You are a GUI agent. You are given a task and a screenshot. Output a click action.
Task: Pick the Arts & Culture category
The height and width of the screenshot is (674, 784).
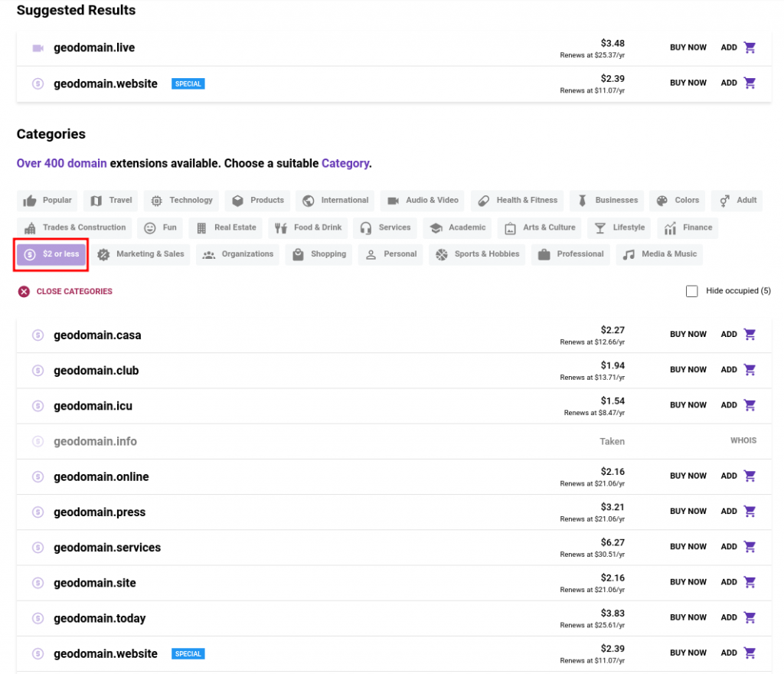tap(540, 227)
